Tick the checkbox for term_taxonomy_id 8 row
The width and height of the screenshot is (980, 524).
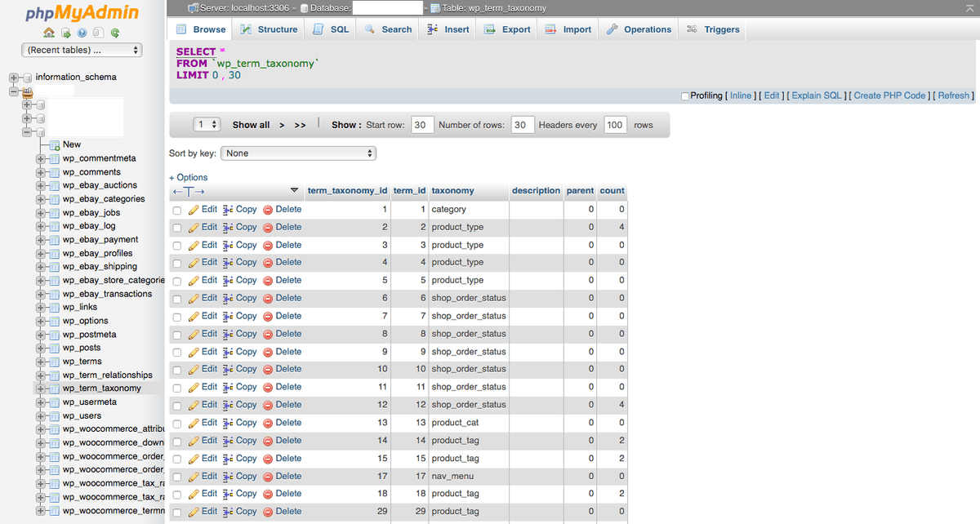click(x=177, y=335)
